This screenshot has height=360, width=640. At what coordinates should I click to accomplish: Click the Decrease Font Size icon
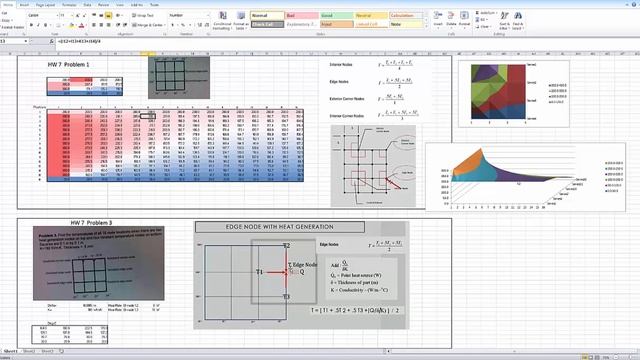(x=84, y=15)
